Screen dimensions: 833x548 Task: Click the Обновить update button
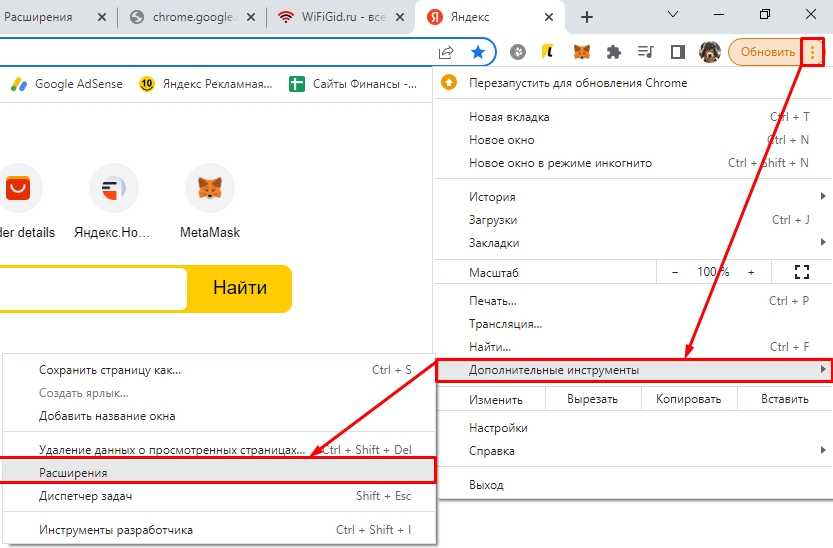click(x=767, y=52)
